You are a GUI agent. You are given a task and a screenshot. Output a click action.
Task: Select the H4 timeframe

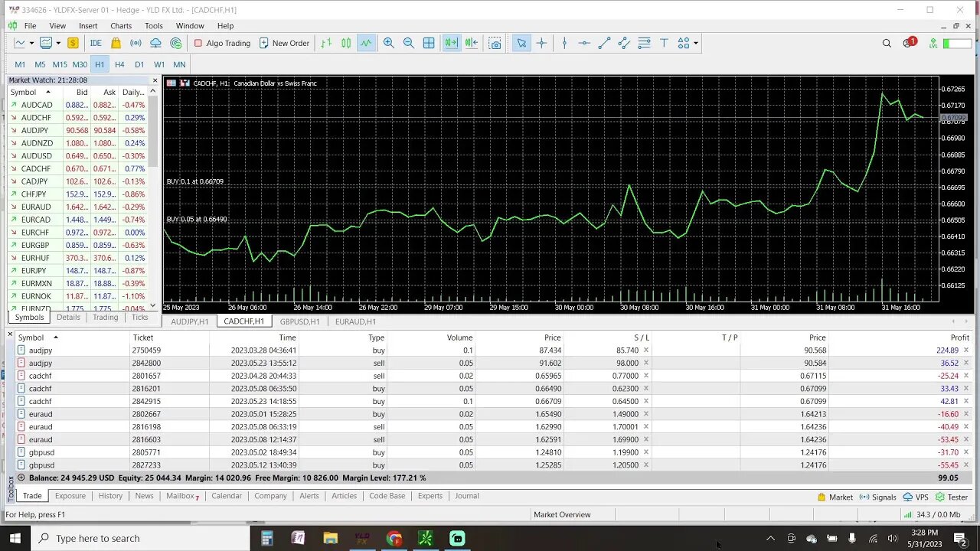119,64
